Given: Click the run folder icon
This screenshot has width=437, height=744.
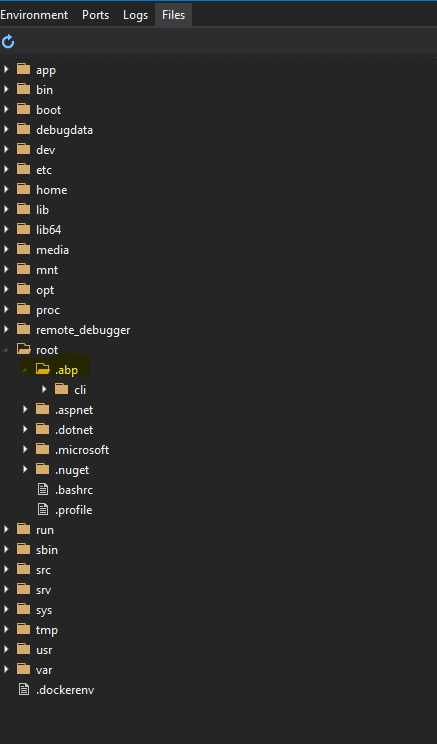Looking at the screenshot, I should click(x=23, y=529).
